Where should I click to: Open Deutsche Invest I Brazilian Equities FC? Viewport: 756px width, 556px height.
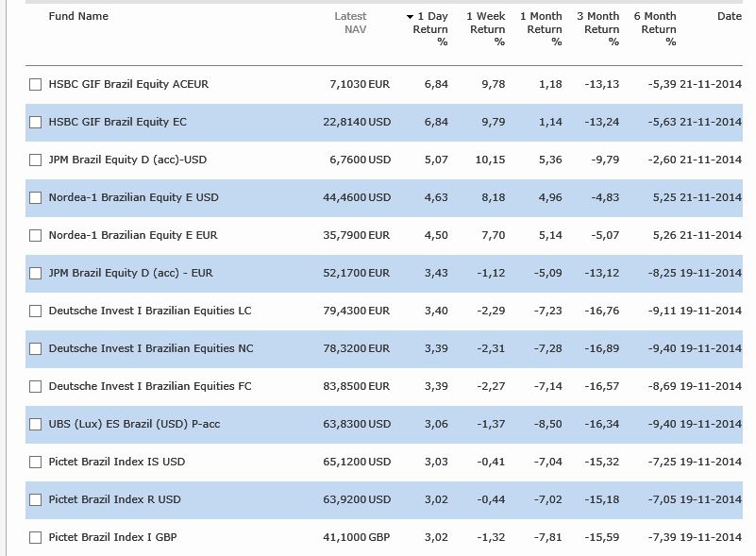click(150, 386)
